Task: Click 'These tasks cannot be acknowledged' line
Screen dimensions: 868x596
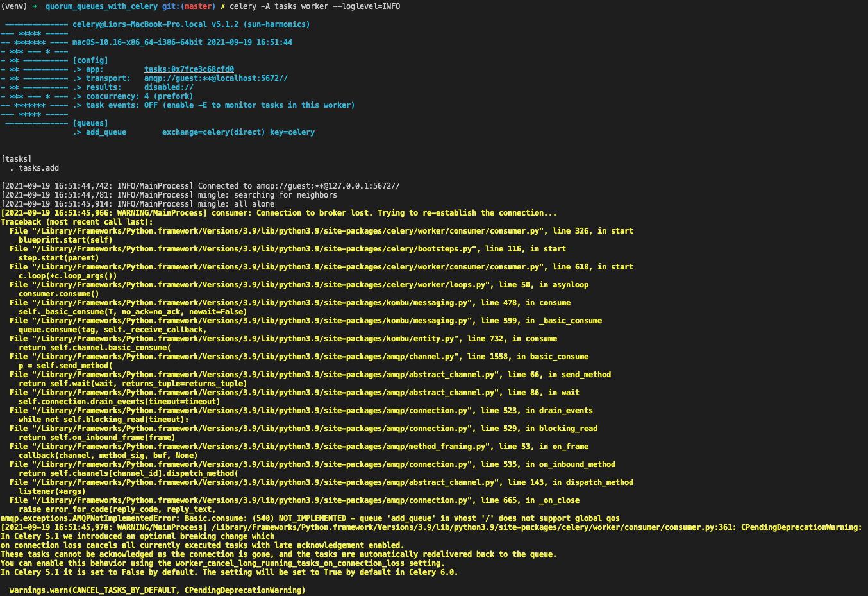Action: click(x=279, y=554)
